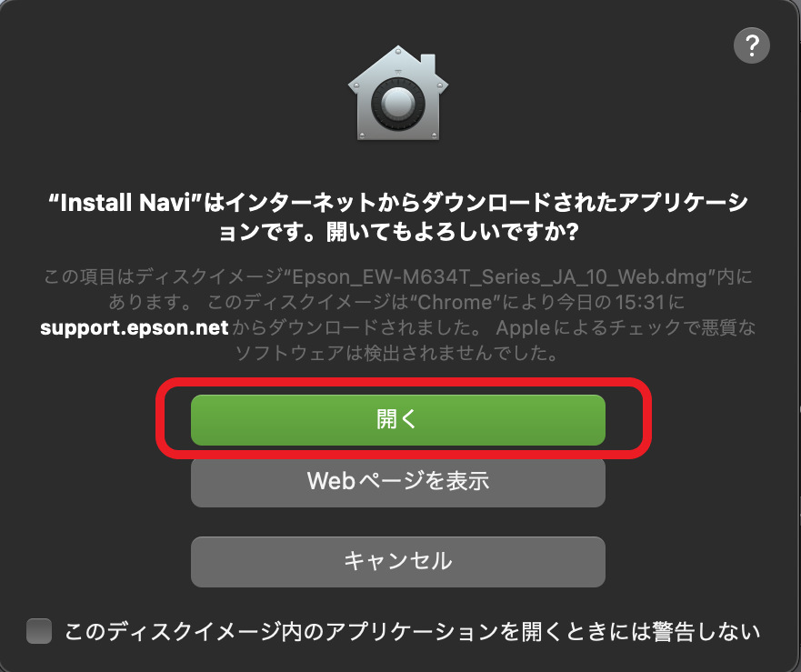Open the help question mark button
Viewport: 801px width, 672px height.
(751, 46)
